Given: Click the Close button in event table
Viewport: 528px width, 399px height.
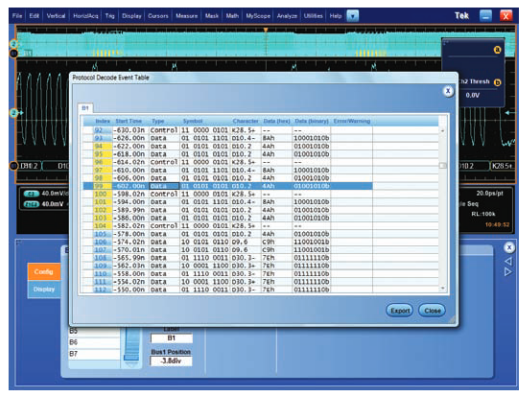Looking at the screenshot, I should tap(432, 310).
